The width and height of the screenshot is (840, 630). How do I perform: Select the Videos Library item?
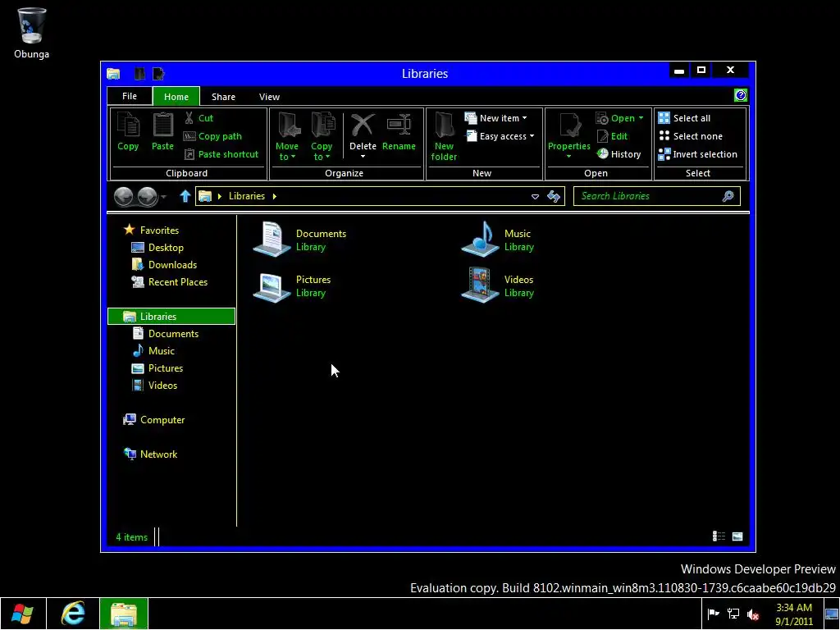[x=498, y=285]
